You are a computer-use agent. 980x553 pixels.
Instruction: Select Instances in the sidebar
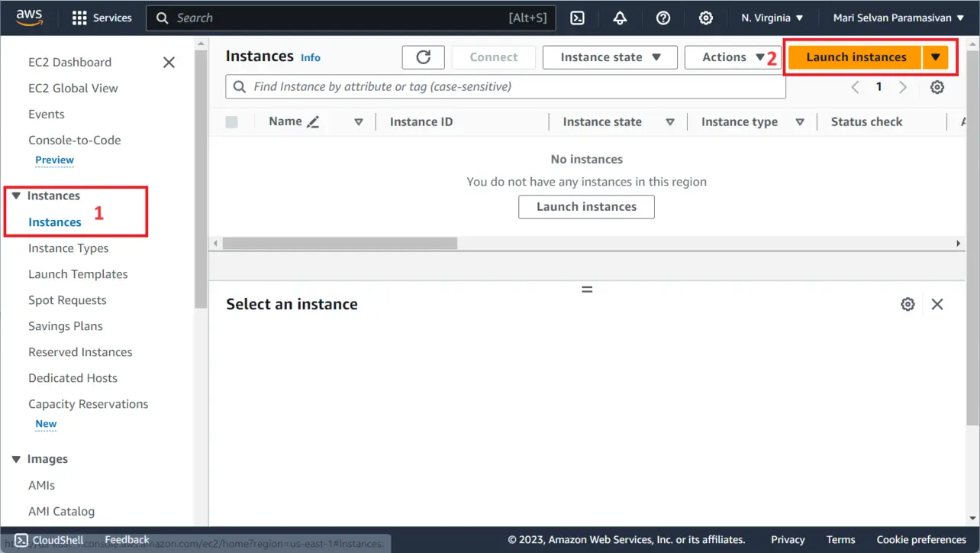55,222
